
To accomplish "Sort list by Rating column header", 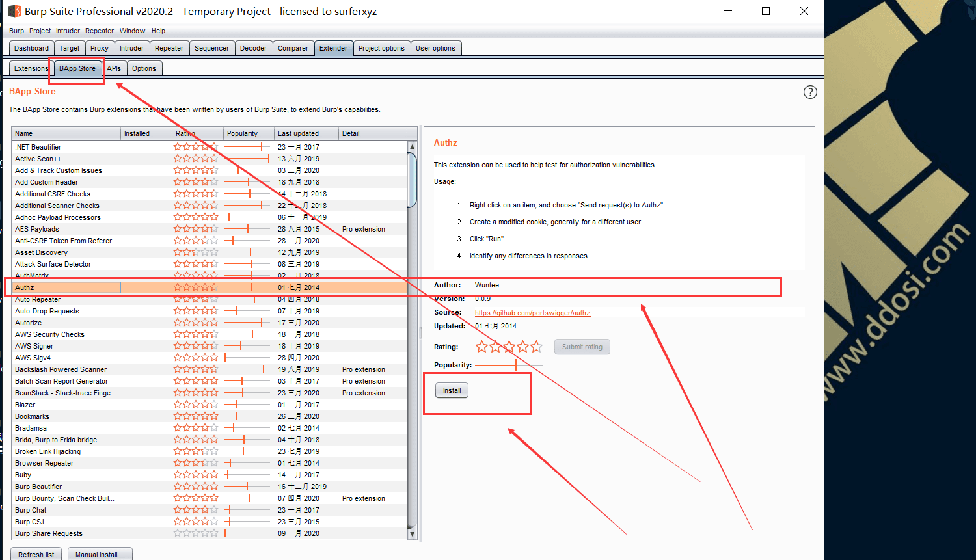I will point(198,133).
